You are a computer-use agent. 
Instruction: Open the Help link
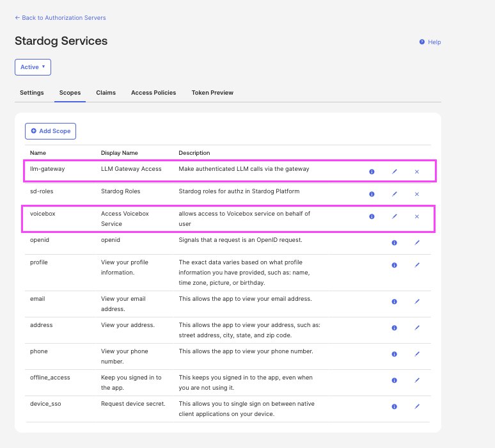point(430,42)
